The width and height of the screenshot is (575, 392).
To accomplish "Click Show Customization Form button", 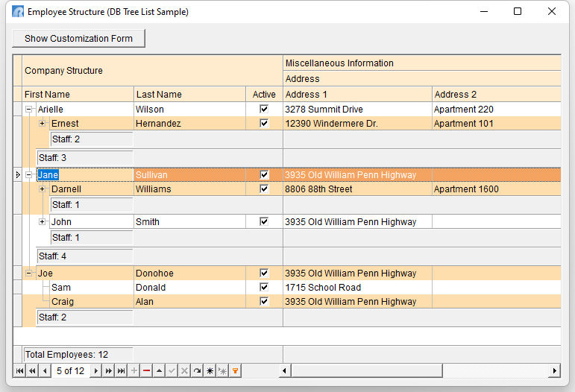I will pos(78,39).
